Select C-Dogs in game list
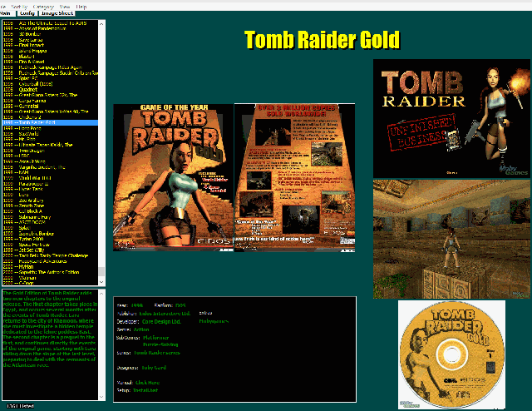The height and width of the screenshot is (411, 532). [50, 283]
